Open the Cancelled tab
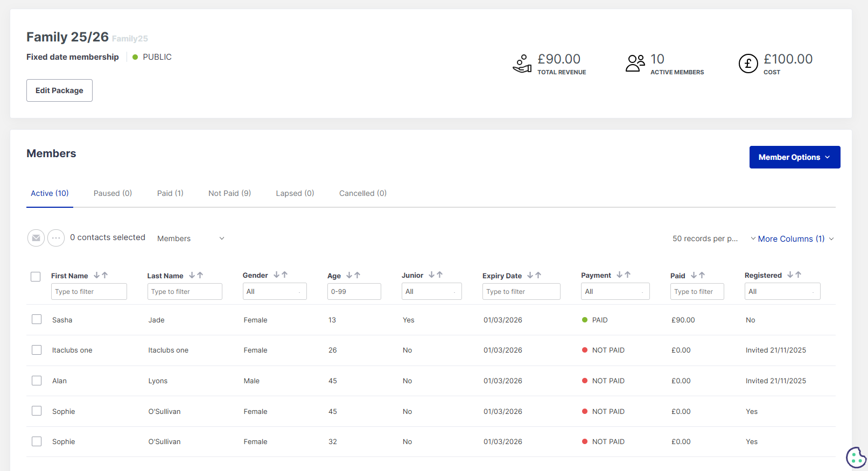The height and width of the screenshot is (471, 868). click(362, 193)
